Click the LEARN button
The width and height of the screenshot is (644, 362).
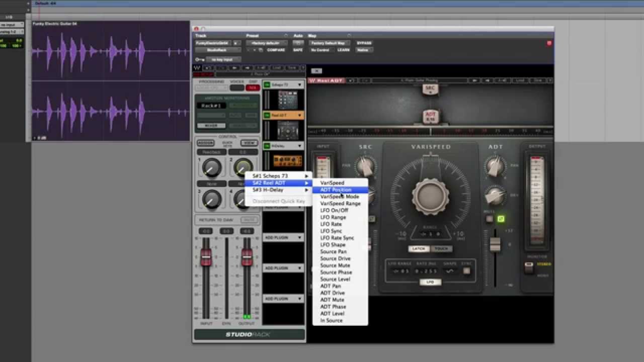click(344, 50)
